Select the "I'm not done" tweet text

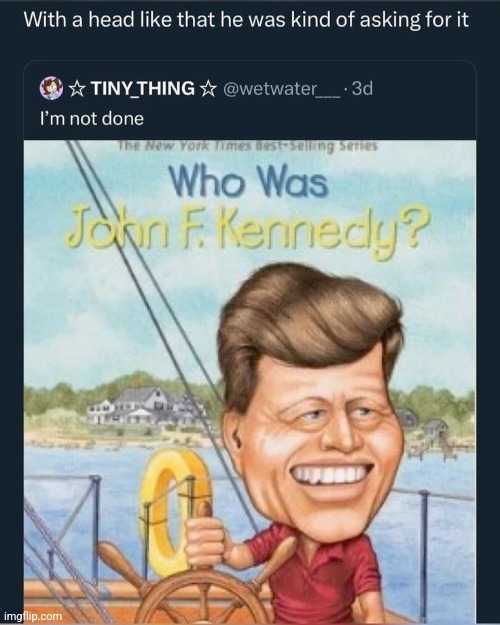pos(92,119)
